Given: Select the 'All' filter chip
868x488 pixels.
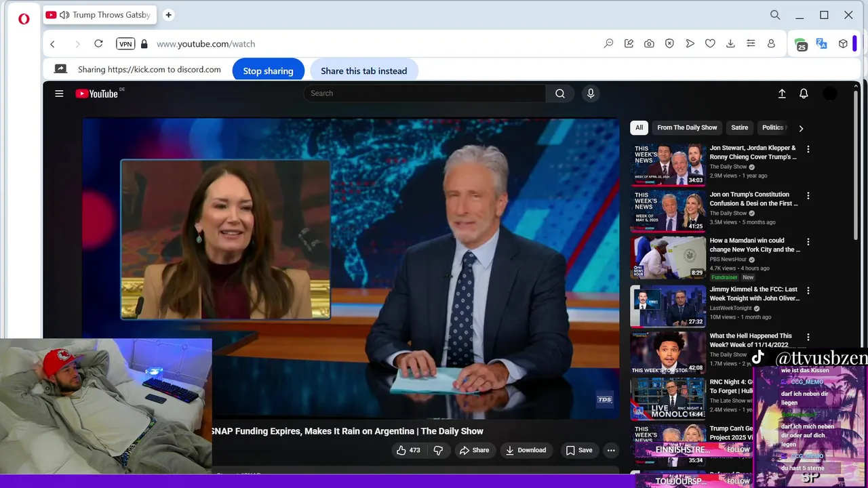Looking at the screenshot, I should (639, 127).
